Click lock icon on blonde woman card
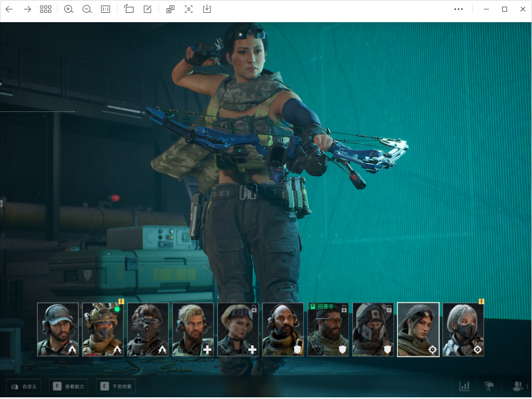Viewport: 532px width, 399px height. pyautogui.click(x=254, y=309)
